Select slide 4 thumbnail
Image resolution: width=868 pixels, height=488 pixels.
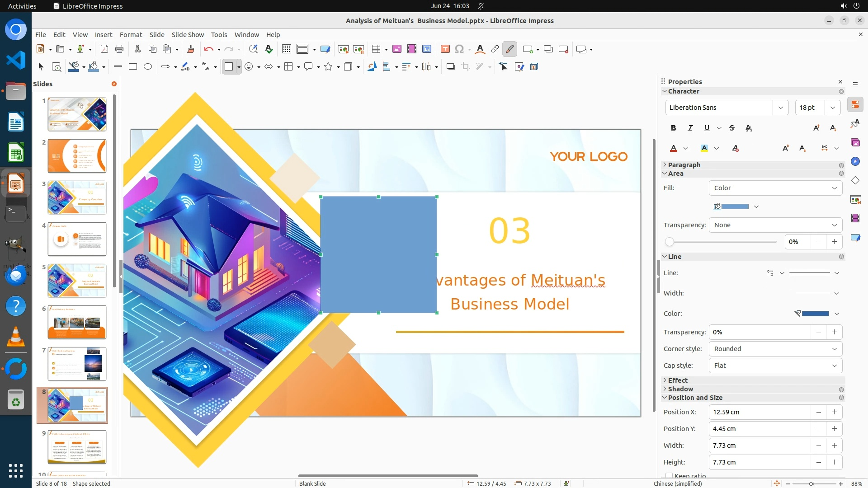point(77,239)
